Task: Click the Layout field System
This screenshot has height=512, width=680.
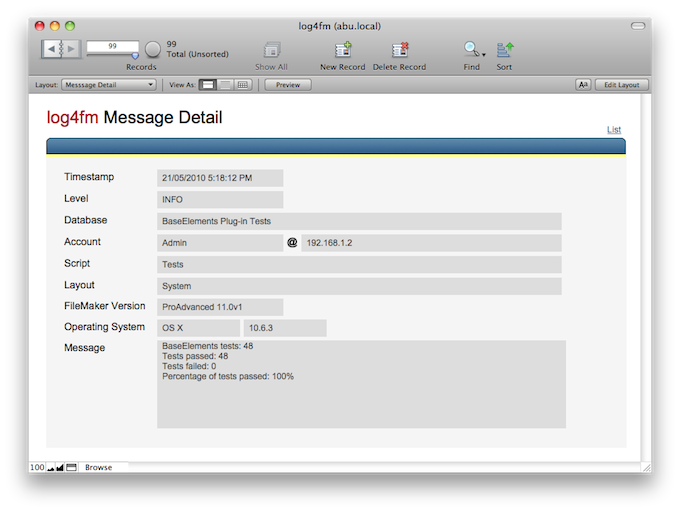Action: click(x=359, y=287)
